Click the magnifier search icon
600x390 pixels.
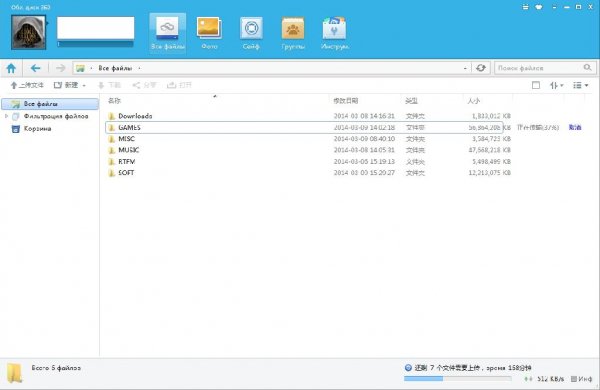pos(587,68)
